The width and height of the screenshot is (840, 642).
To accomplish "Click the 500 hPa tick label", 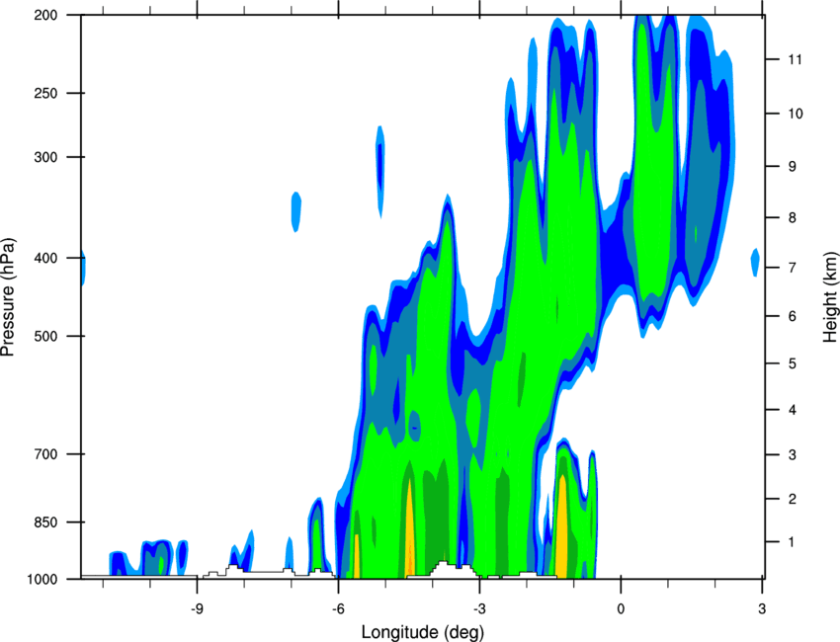I will click(x=45, y=336).
